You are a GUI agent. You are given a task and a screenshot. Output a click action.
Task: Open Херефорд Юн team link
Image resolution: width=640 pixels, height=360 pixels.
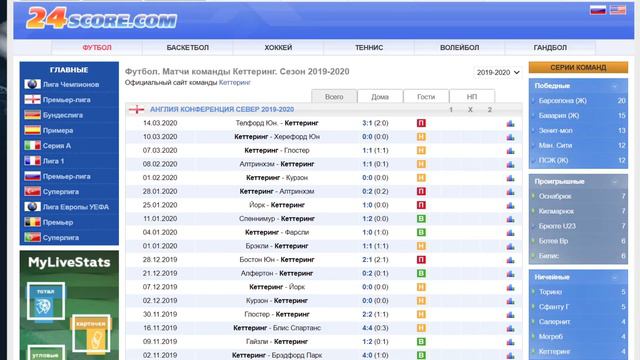click(x=297, y=137)
